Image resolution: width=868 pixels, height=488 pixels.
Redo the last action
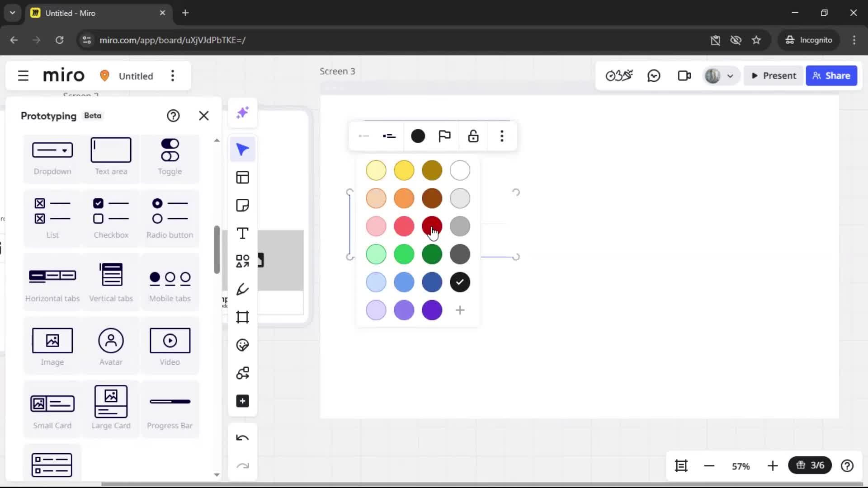243,466
